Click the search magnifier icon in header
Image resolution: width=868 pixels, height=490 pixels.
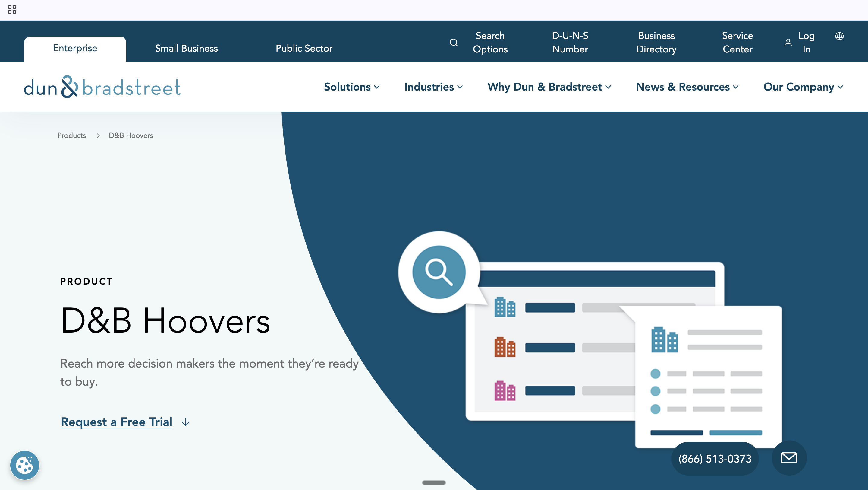(454, 43)
